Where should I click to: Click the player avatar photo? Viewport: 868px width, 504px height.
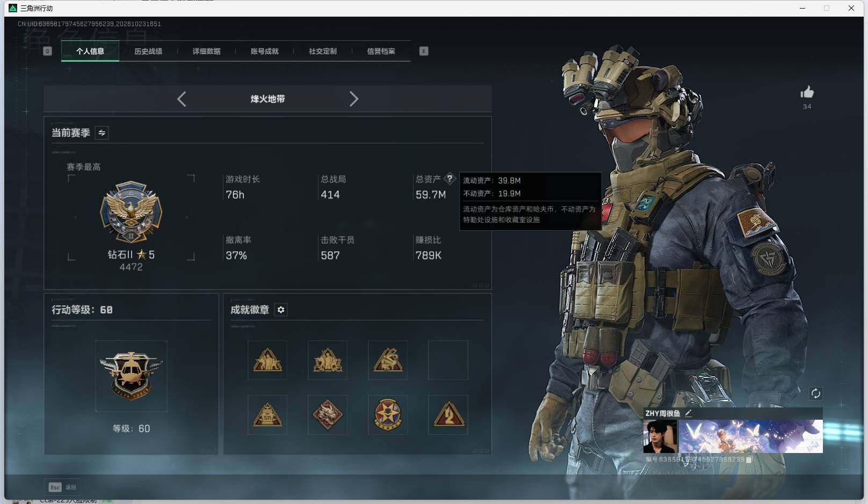coord(660,436)
